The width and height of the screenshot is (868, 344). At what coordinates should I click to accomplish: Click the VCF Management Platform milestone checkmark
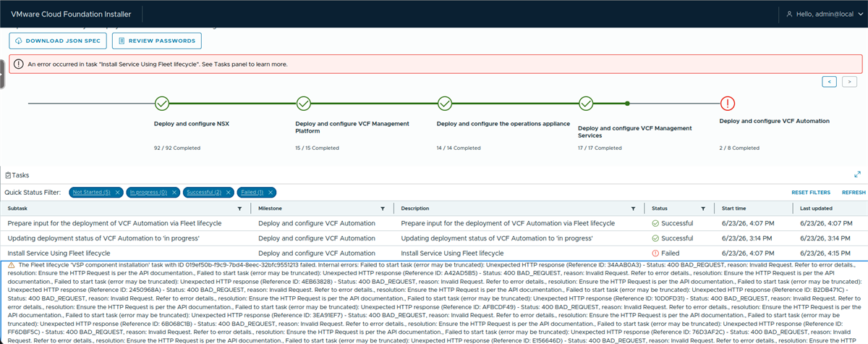point(304,104)
